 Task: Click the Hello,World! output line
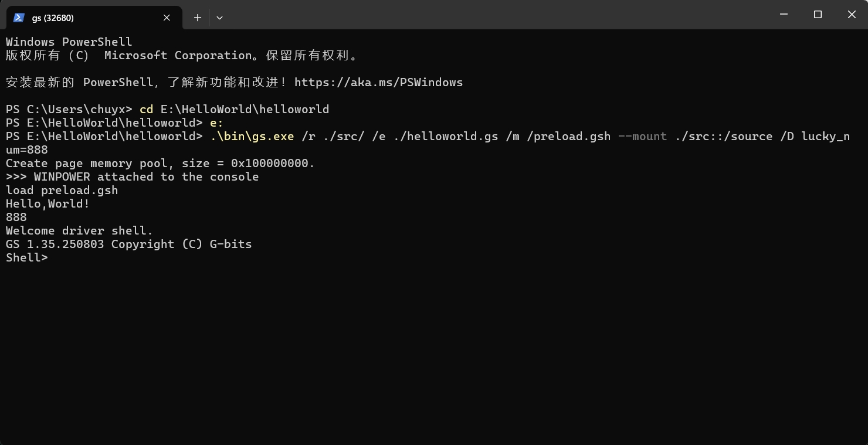pyautogui.click(x=48, y=203)
